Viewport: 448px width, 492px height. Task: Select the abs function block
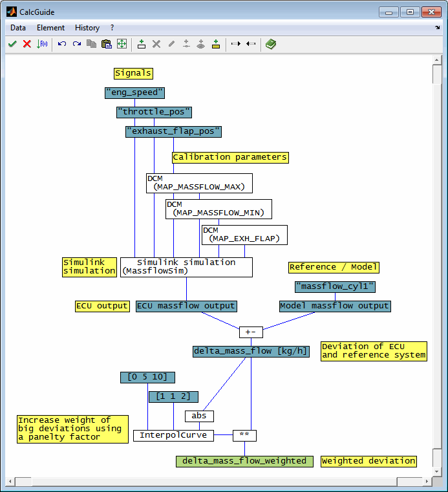[199, 416]
